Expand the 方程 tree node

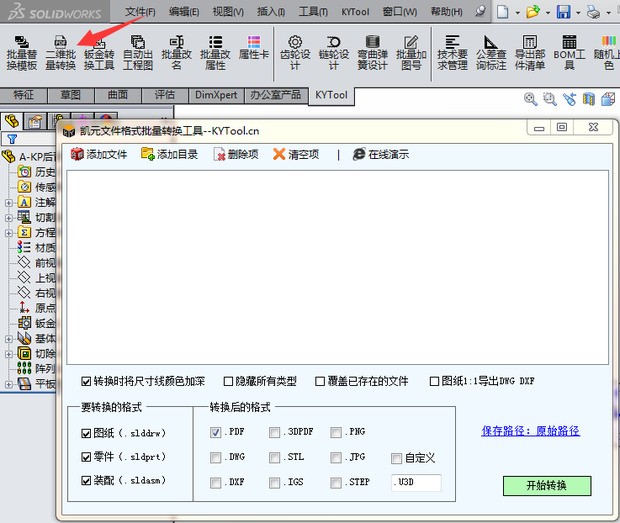coord(9,232)
